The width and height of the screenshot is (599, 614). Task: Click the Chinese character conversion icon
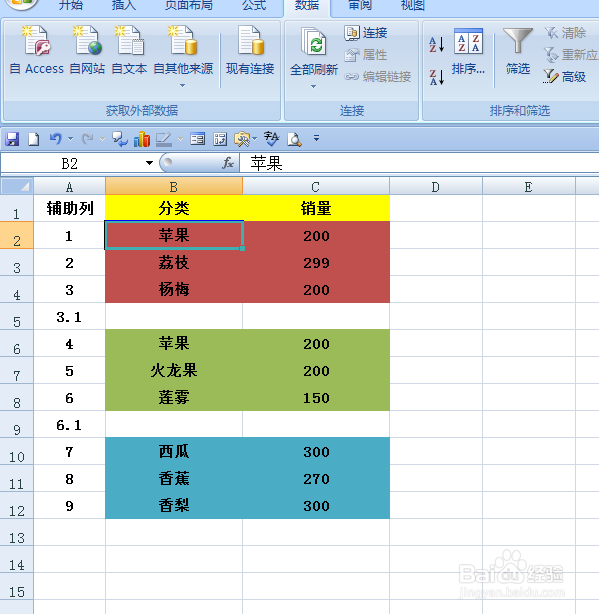[271, 139]
